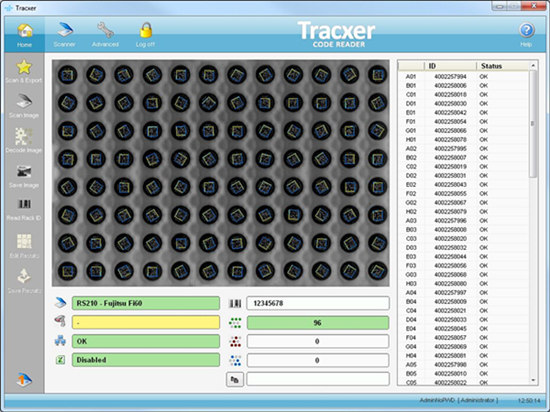The width and height of the screenshot is (550, 412).
Task: Click the scanned rack image
Action: (221, 173)
